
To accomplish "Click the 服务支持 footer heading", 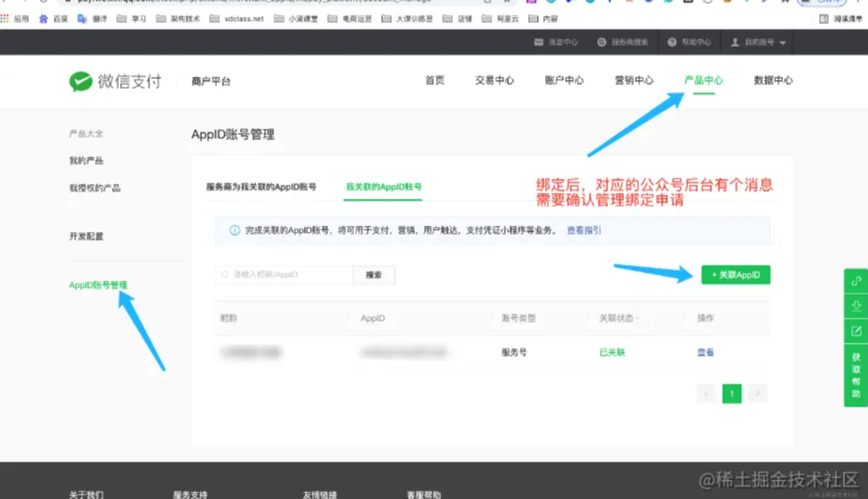I will click(x=190, y=495).
